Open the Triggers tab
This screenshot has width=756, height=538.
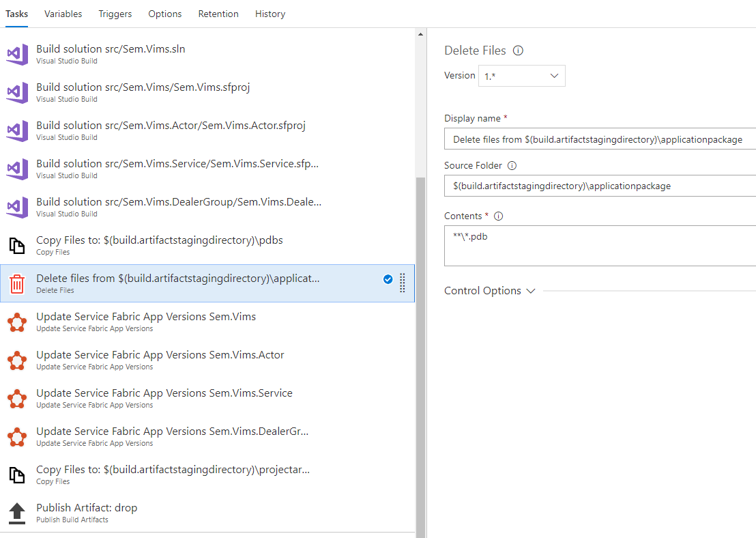(x=115, y=14)
